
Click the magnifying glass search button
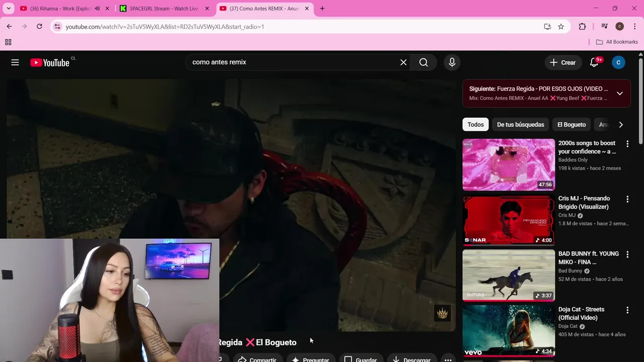[x=424, y=62]
